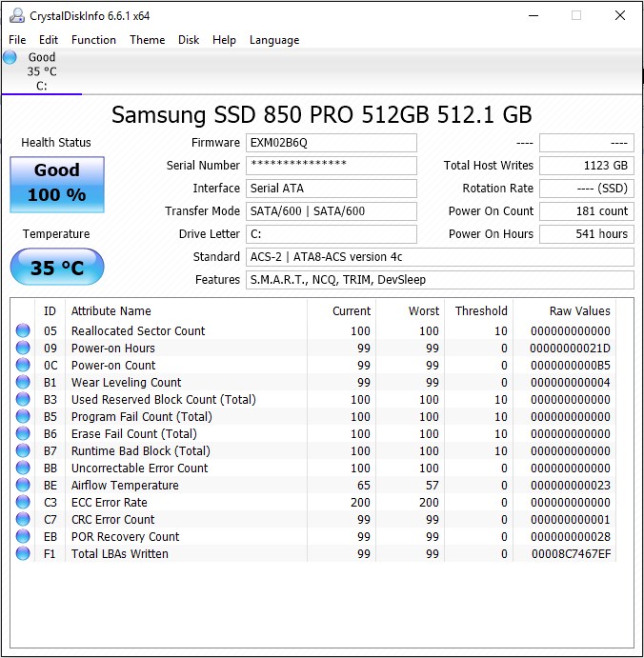The height and width of the screenshot is (658, 644).
Task: Click the Drive Letter field showing C:
Action: pos(332,233)
